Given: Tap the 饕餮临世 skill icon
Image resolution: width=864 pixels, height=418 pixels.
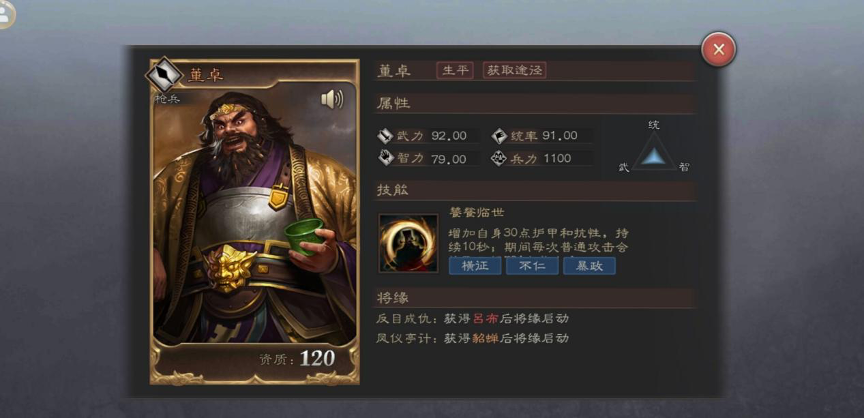Looking at the screenshot, I should [408, 243].
